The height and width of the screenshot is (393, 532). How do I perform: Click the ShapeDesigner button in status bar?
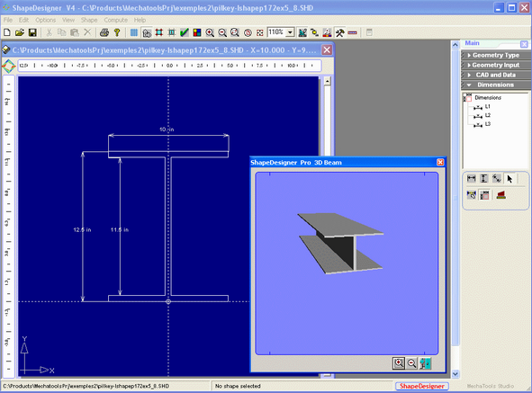pyautogui.click(x=422, y=386)
